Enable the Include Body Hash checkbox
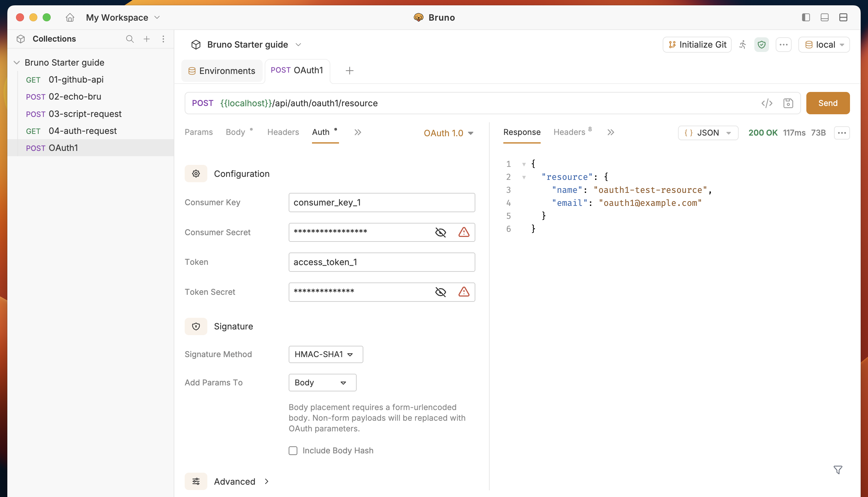868x497 pixels. [293, 451]
